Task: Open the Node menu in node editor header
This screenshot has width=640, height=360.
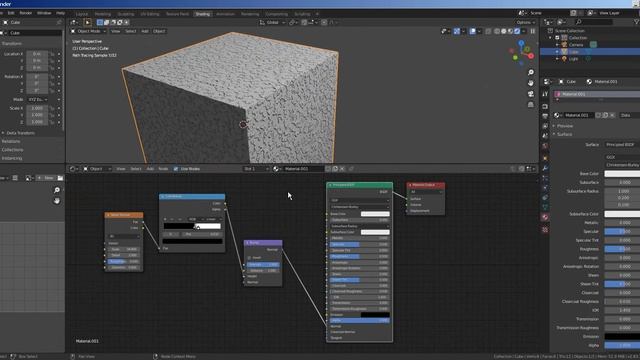Action: pyautogui.click(x=163, y=169)
